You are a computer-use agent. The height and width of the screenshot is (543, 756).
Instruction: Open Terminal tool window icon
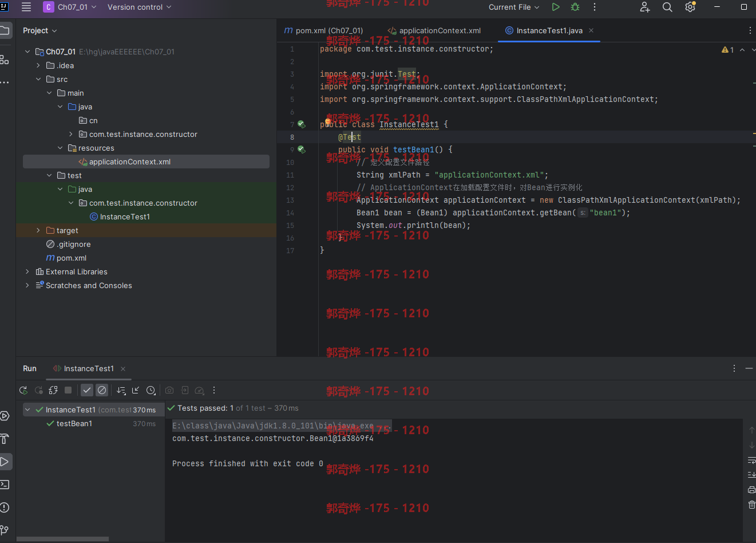4,485
